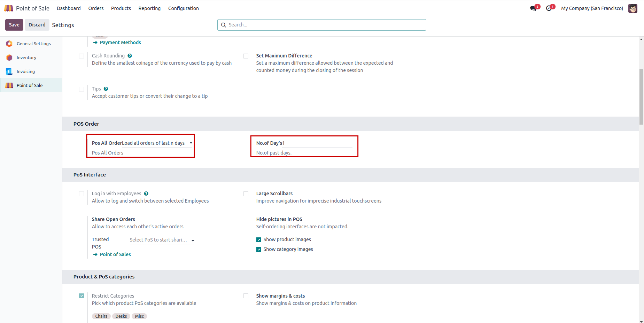This screenshot has height=323, width=644.
Task: Open the messages chat bubble icon
Action: (533, 8)
